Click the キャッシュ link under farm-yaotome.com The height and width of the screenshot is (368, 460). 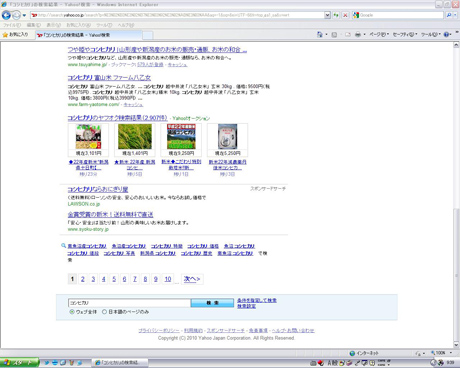click(x=133, y=105)
